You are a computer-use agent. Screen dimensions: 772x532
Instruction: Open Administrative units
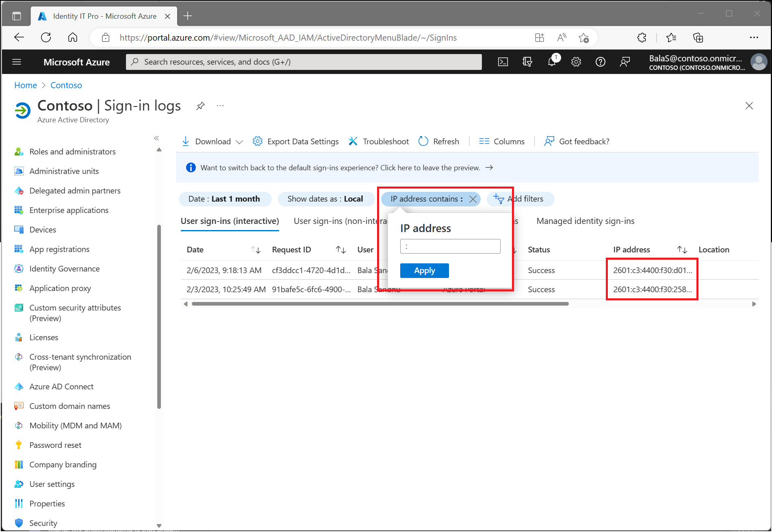(x=64, y=171)
